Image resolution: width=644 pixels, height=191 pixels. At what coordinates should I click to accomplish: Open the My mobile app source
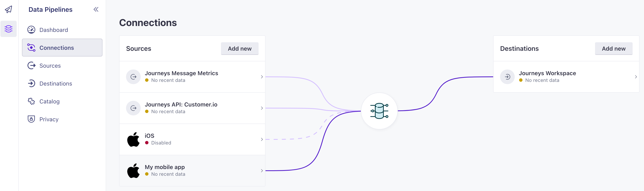click(164, 167)
